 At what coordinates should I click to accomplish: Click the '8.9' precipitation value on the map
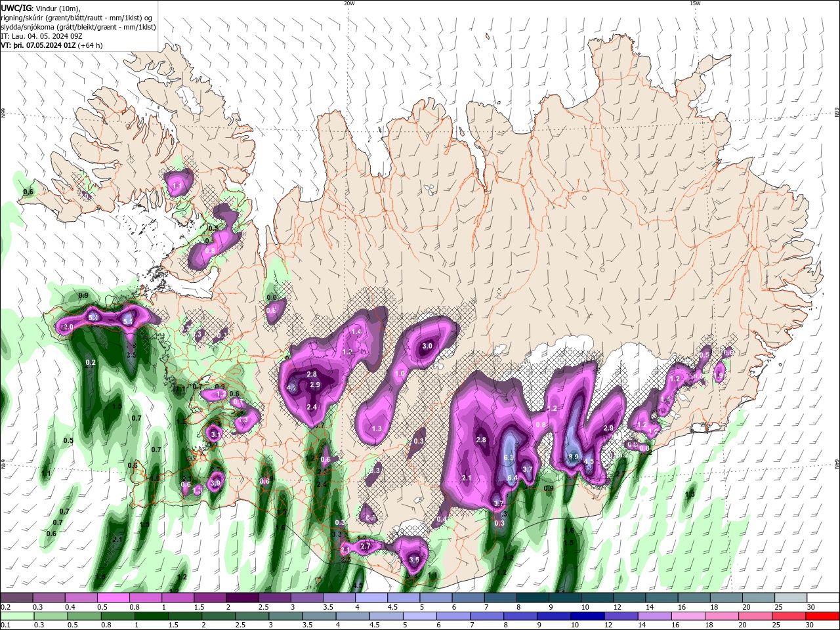click(573, 457)
